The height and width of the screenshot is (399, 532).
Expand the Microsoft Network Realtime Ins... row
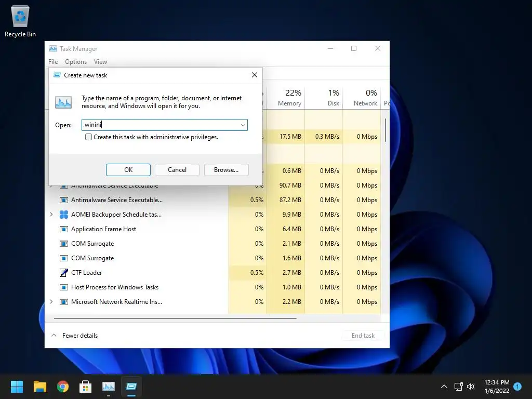51,302
